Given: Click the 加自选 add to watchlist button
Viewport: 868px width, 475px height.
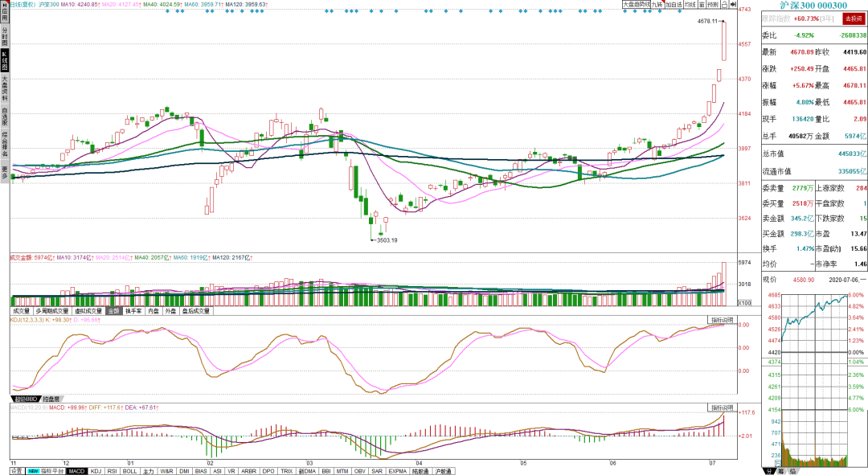Looking at the screenshot, I should coord(674,5).
